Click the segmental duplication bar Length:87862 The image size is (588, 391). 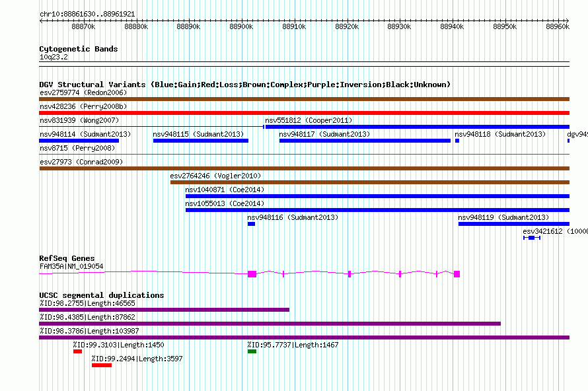pos(270,324)
